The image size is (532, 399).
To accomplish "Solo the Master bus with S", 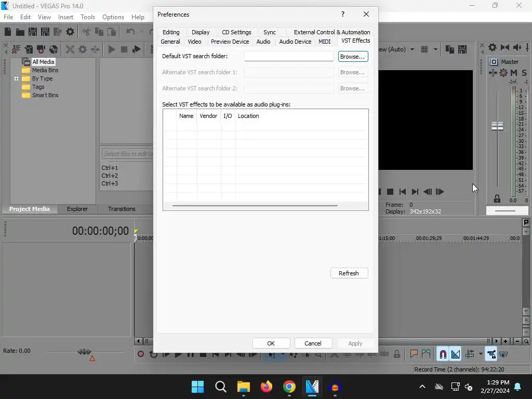I will (x=524, y=73).
